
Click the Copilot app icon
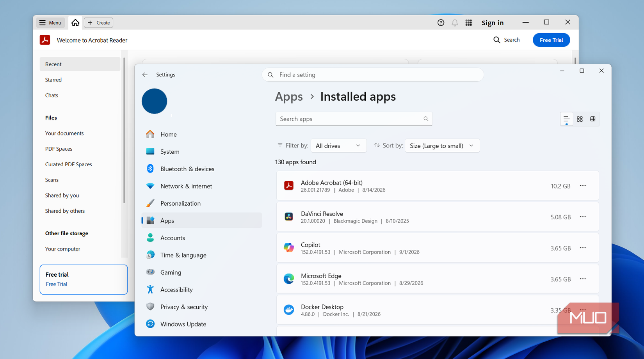(x=289, y=247)
